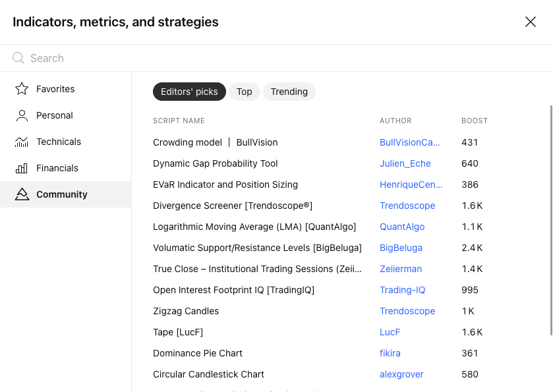Add Divergence Screener [Trendoscope] script

point(233,206)
